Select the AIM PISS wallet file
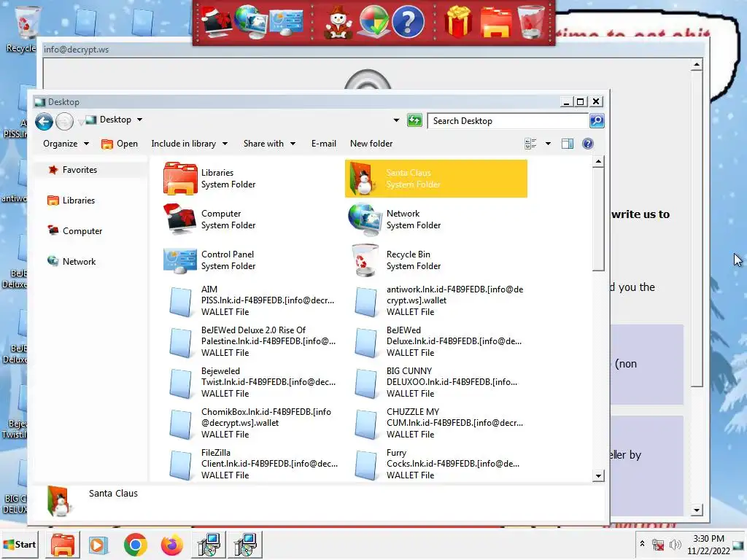Screen dimensions: 747x560 point(251,301)
